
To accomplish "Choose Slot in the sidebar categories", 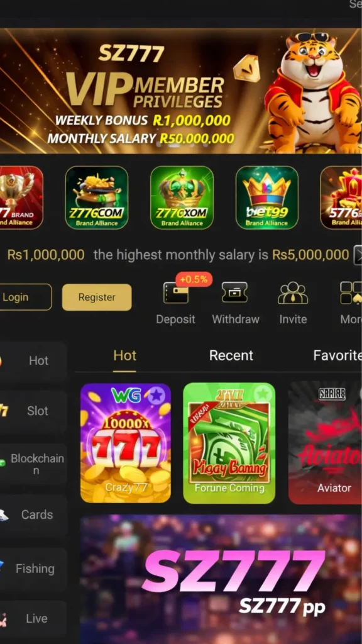I will pyautogui.click(x=33, y=411).
